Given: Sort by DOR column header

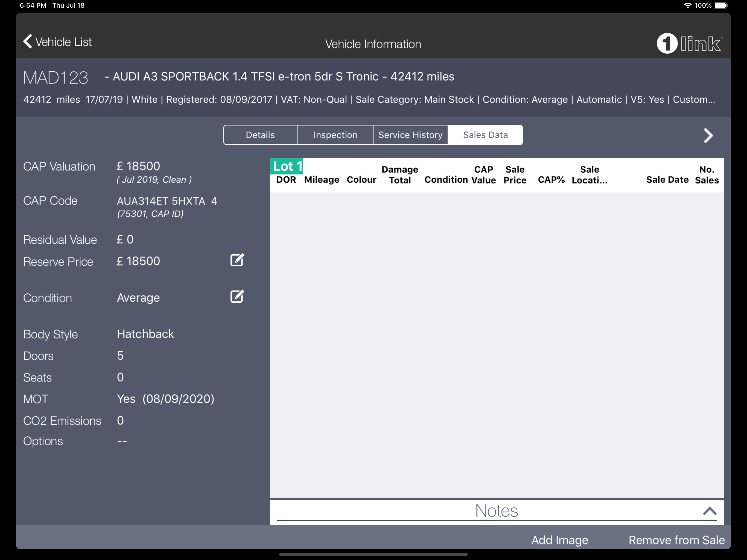Looking at the screenshot, I should point(286,180).
